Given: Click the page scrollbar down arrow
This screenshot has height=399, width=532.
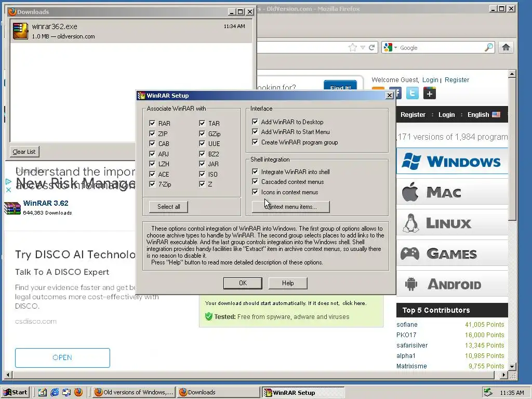Looking at the screenshot, I should pyautogui.click(x=512, y=366).
